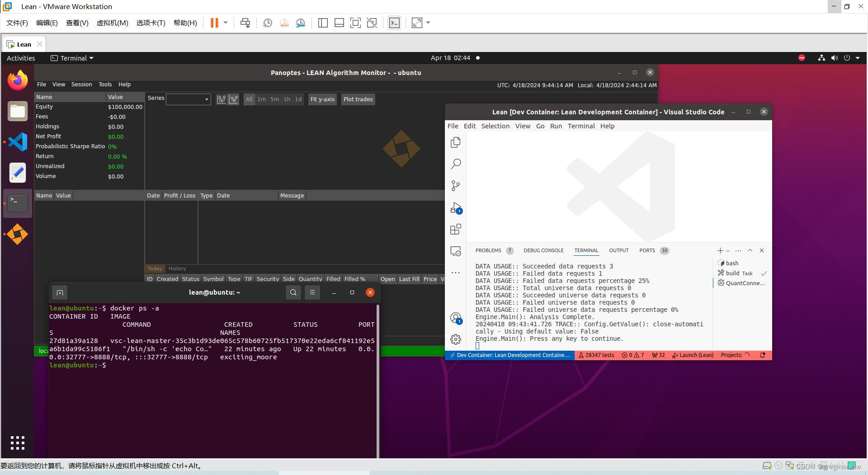This screenshot has width=868, height=475.
Task: Open VMware power options dropdown arrow
Action: pos(226,23)
